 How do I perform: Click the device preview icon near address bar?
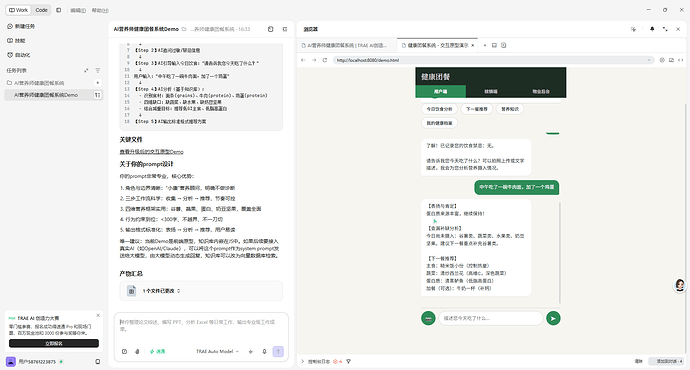point(671,60)
